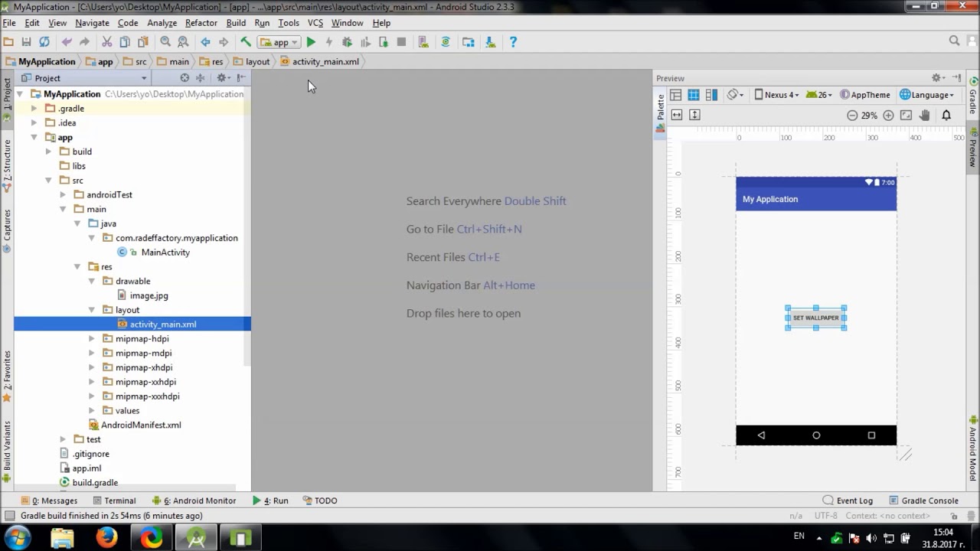Image resolution: width=980 pixels, height=551 pixels.
Task: Open the API 26 version dropdown
Action: click(819, 95)
